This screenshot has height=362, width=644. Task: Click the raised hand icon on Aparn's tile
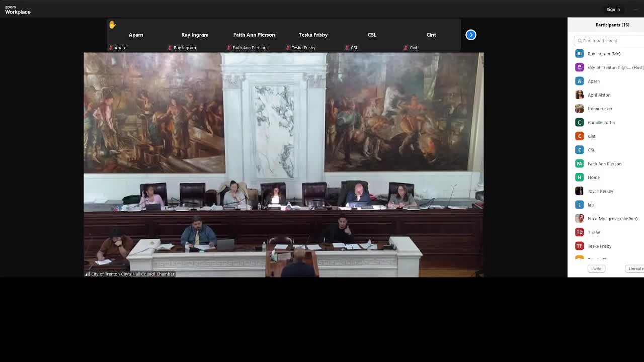pyautogui.click(x=112, y=25)
